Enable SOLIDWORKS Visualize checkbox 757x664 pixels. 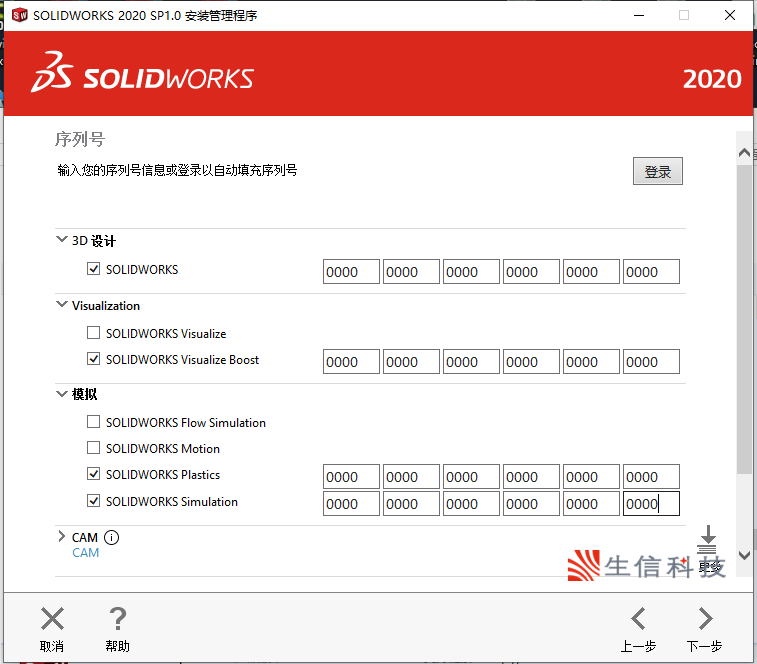point(93,333)
